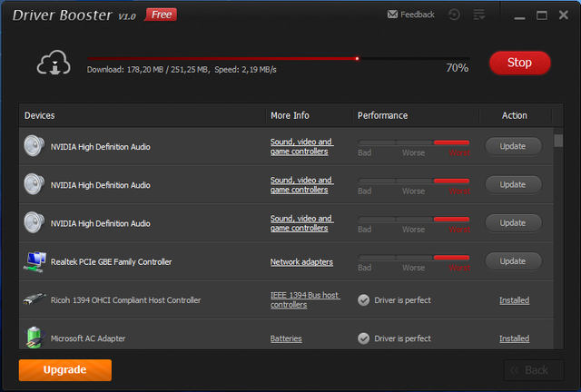Click the cloud download icon
The image size is (581, 392).
53,64
